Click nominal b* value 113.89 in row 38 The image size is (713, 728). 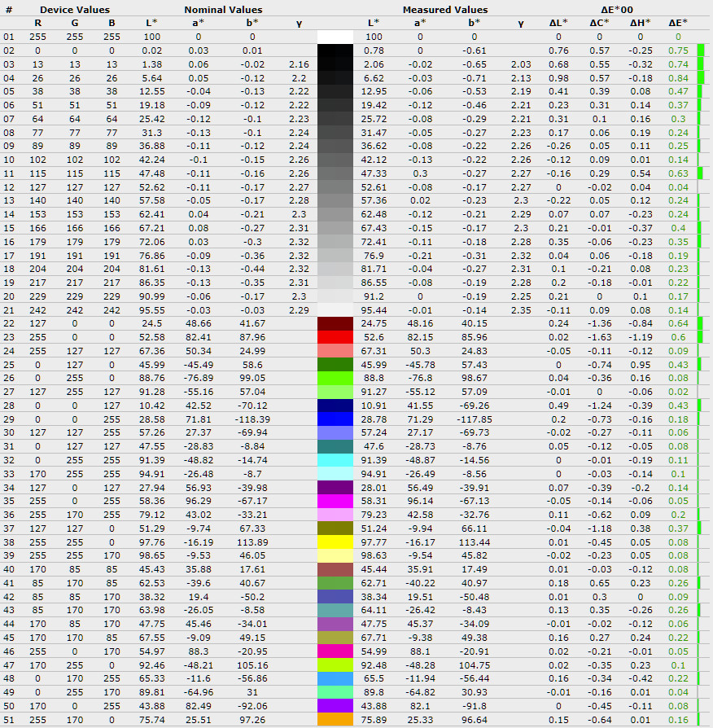click(252, 542)
